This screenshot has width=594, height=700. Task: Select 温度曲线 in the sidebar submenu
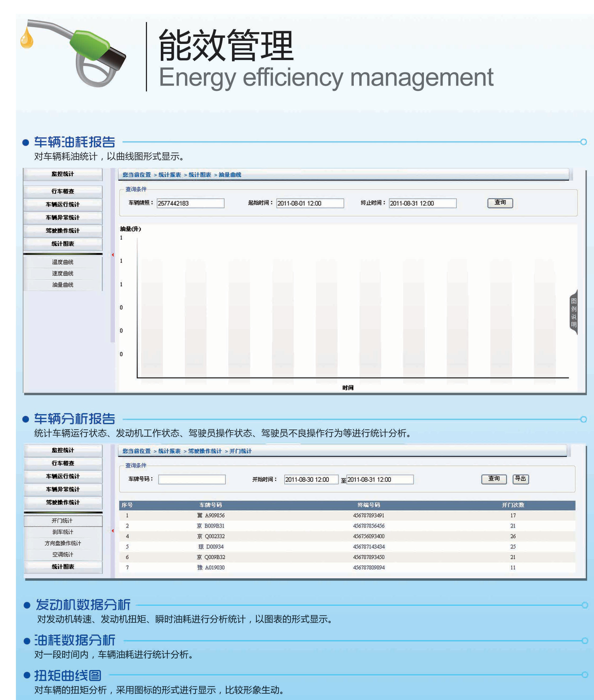(63, 262)
